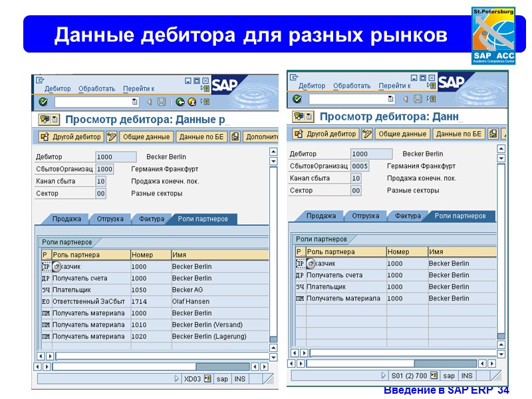Click the yellow Exit arrow in left window

(x=192, y=102)
